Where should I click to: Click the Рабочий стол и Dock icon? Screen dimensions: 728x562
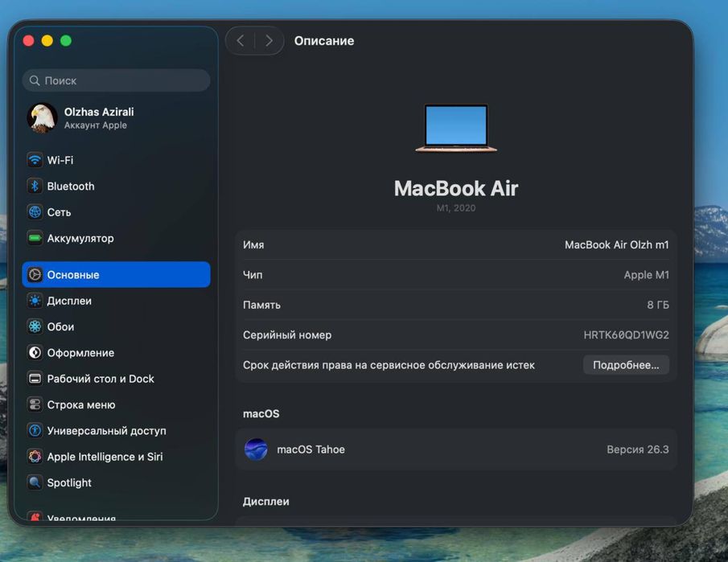[35, 379]
